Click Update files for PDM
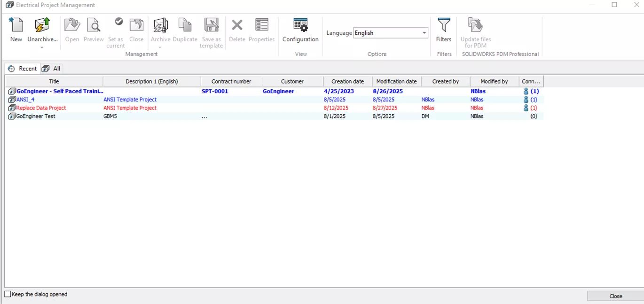Viewport: 644px width, 304px height. (475, 26)
